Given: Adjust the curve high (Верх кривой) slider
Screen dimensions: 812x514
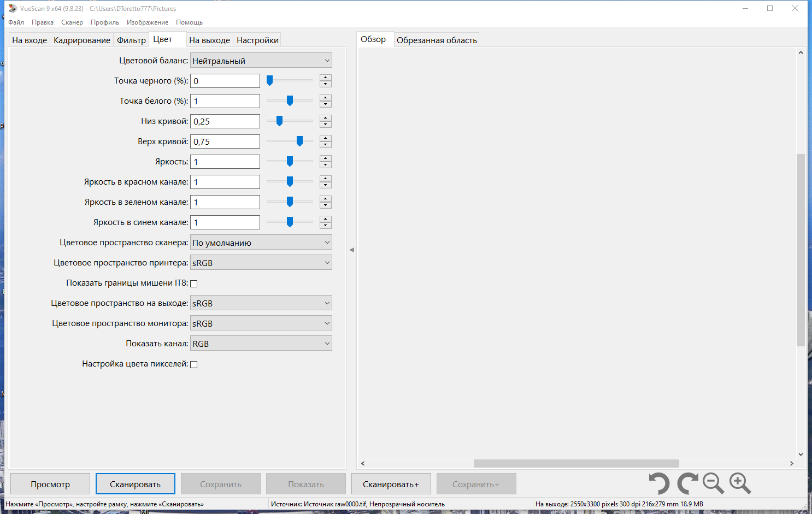Looking at the screenshot, I should click(x=299, y=141).
